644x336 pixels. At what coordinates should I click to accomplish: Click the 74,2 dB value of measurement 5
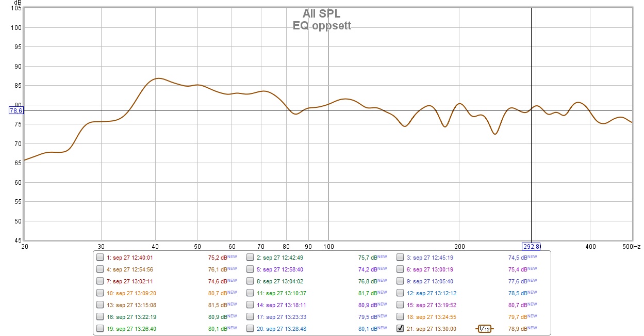[x=367, y=269]
